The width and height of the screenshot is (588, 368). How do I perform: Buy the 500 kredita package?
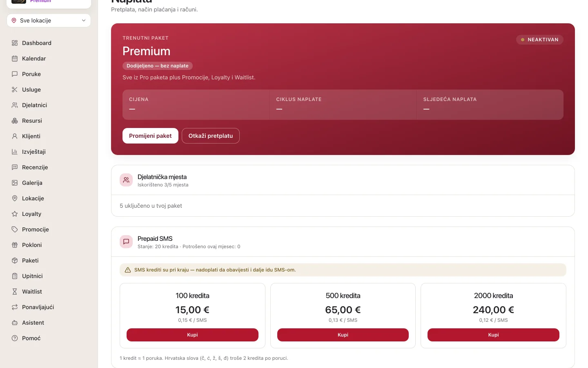[x=343, y=335]
